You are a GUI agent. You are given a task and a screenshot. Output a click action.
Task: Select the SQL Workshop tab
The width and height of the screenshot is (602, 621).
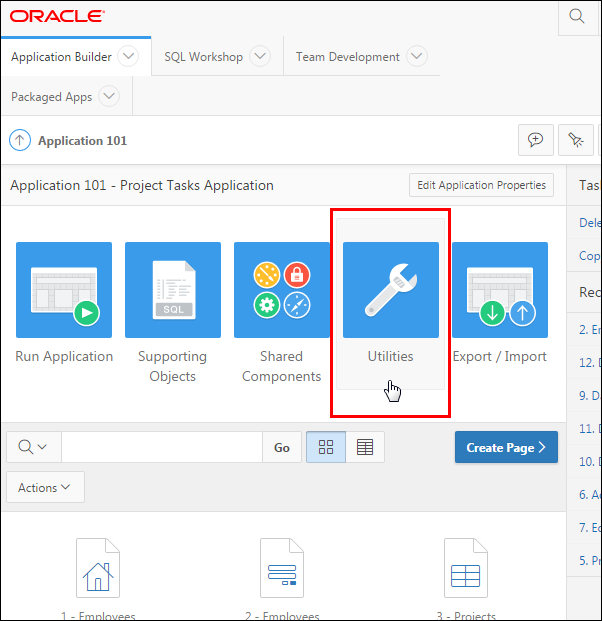click(x=204, y=57)
